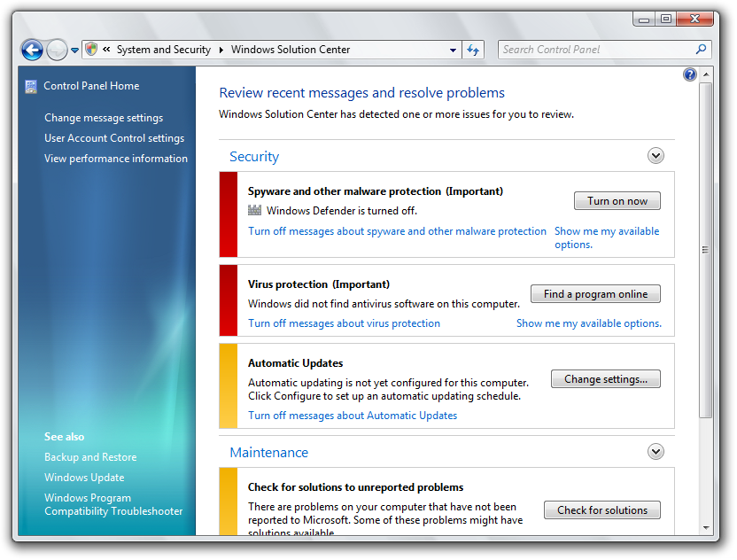
Task: Click the Security section heading
Action: point(254,157)
